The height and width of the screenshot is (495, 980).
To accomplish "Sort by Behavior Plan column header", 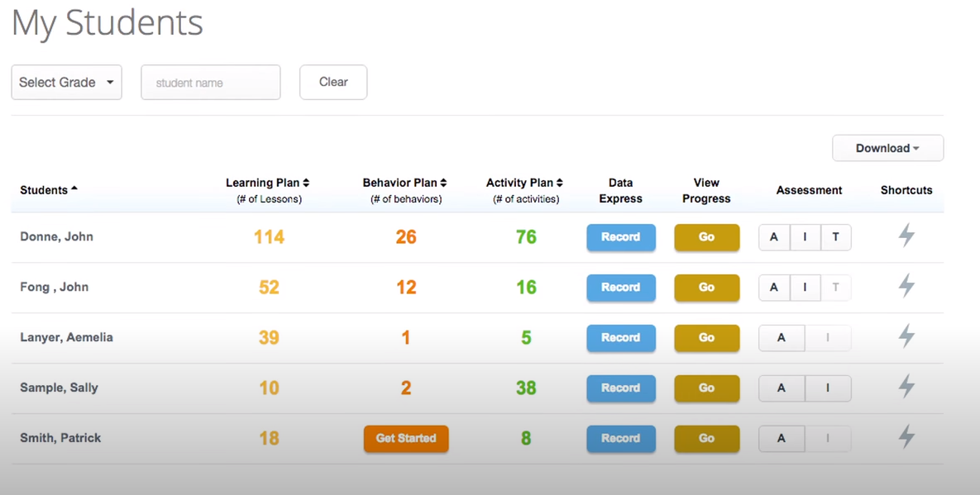I will click(x=404, y=183).
